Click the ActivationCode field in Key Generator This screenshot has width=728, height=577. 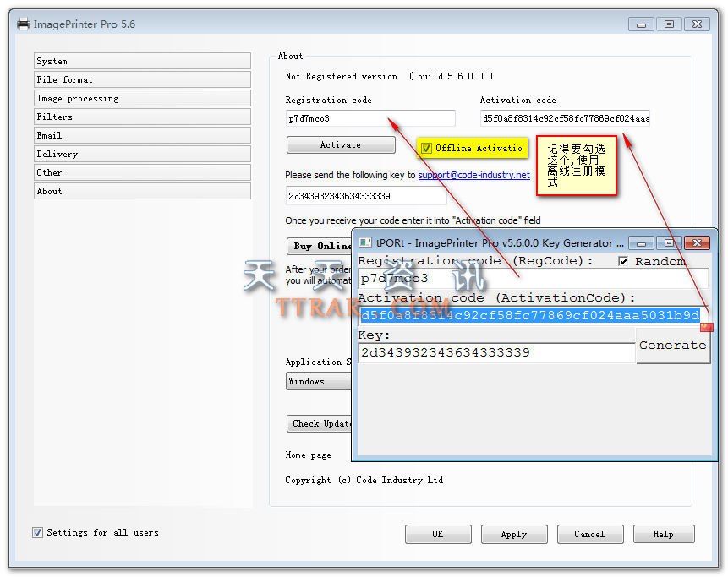point(533,315)
